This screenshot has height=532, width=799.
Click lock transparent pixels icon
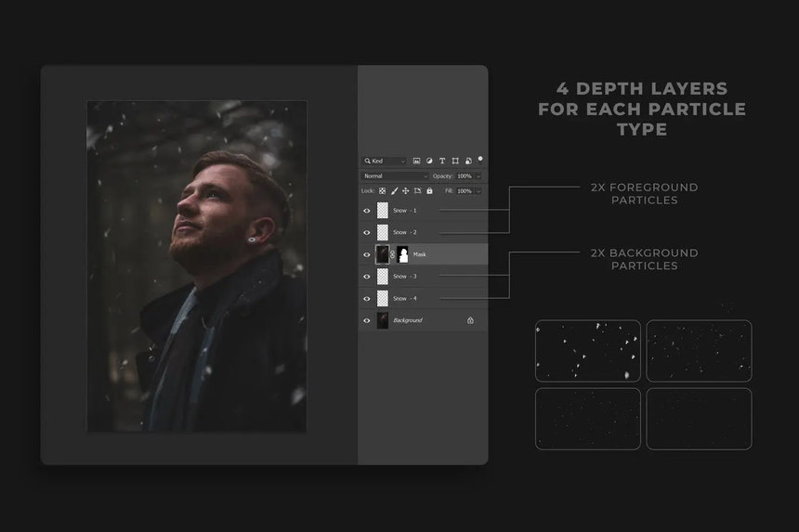pyautogui.click(x=382, y=190)
